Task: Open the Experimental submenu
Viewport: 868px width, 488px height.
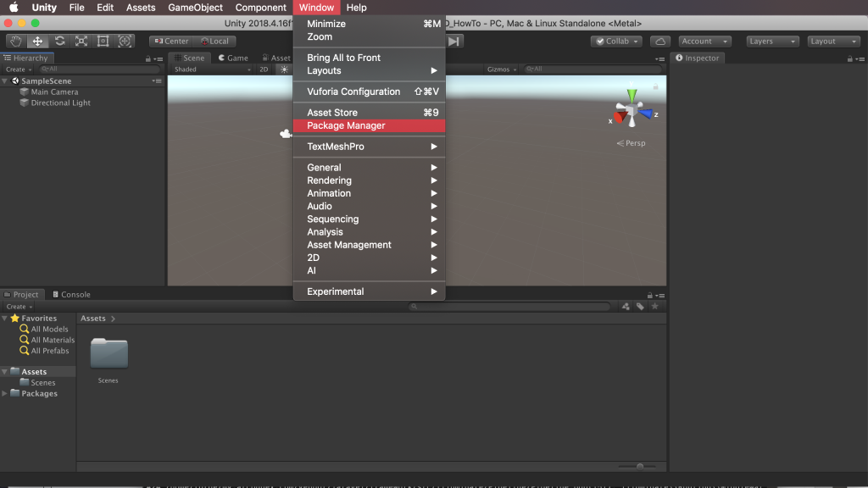Action: coord(370,291)
